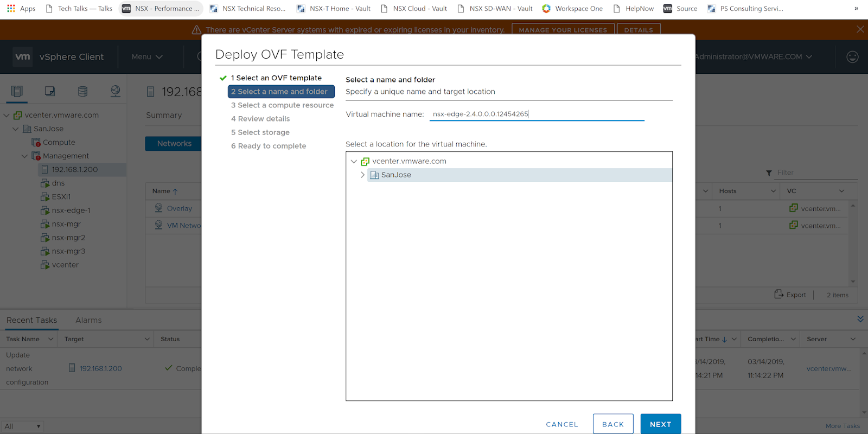
Task: Click the BACK button
Action: coord(612,424)
